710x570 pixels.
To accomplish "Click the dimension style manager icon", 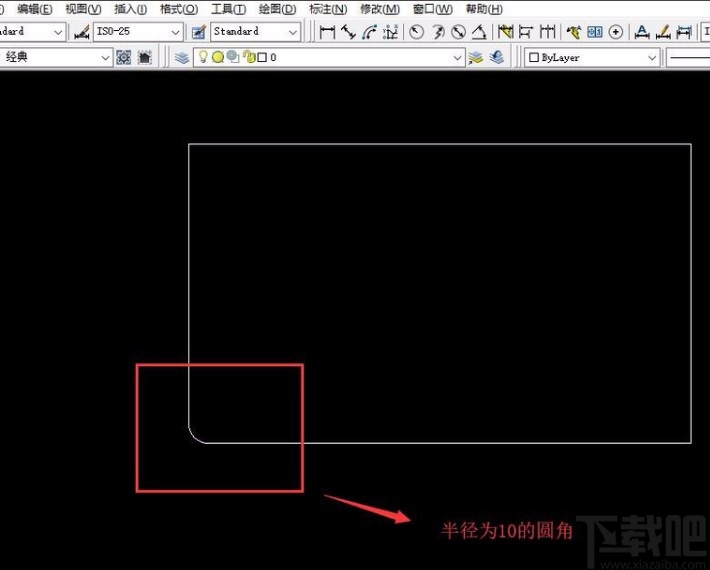I will pyautogui.click(x=82, y=32).
